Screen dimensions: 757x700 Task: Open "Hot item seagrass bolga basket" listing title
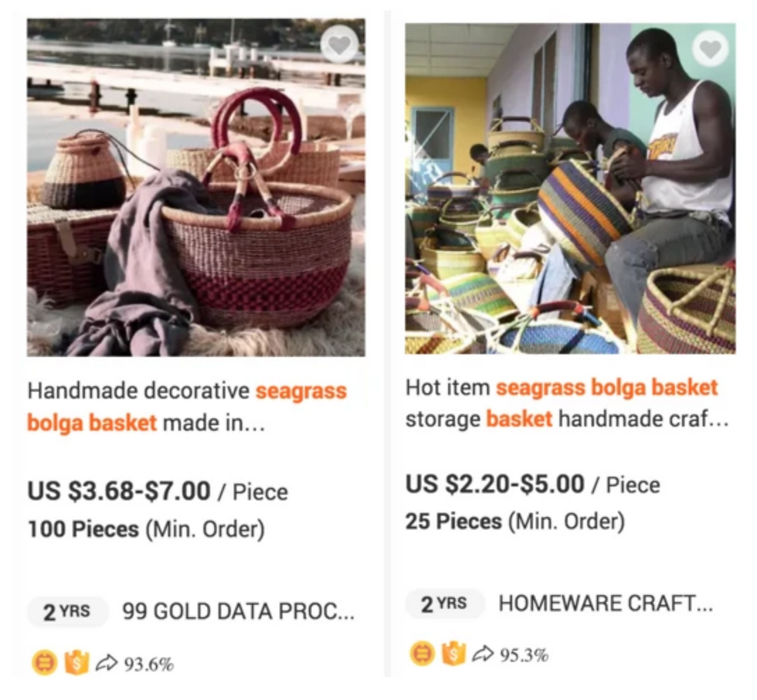tap(562, 403)
